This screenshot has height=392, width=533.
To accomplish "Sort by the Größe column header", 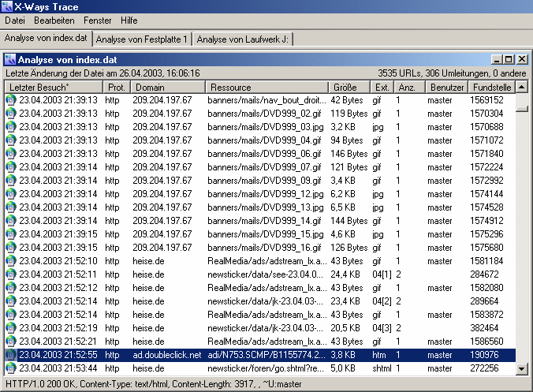I will (348, 87).
